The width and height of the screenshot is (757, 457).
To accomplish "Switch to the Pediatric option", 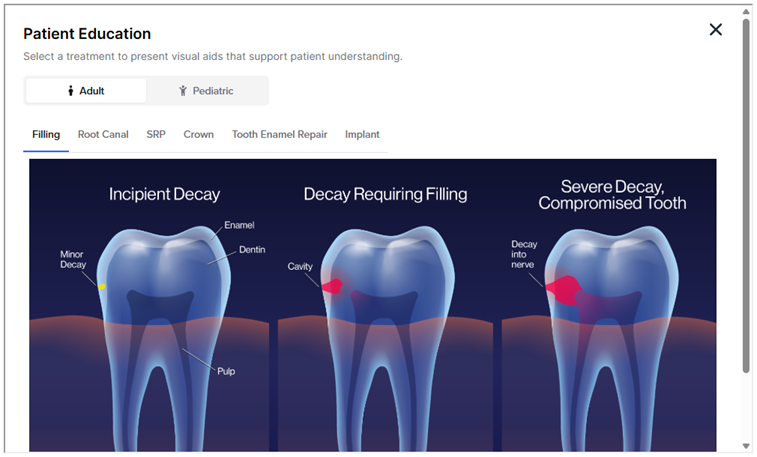I will point(207,91).
